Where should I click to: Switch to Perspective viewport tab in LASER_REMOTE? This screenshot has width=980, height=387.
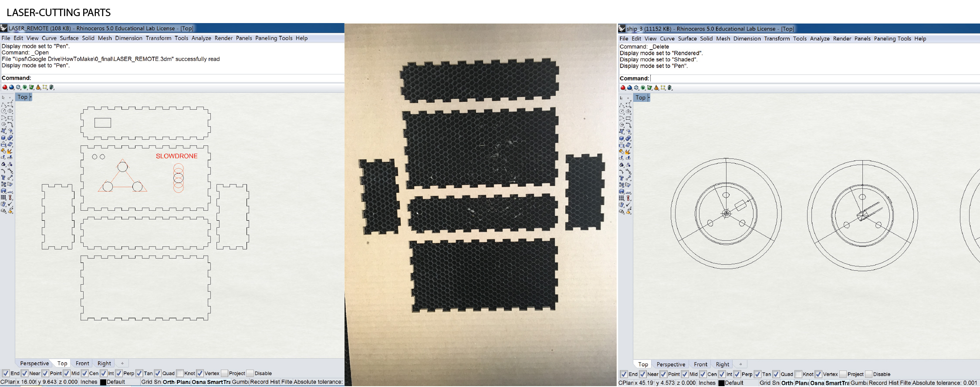tap(34, 363)
